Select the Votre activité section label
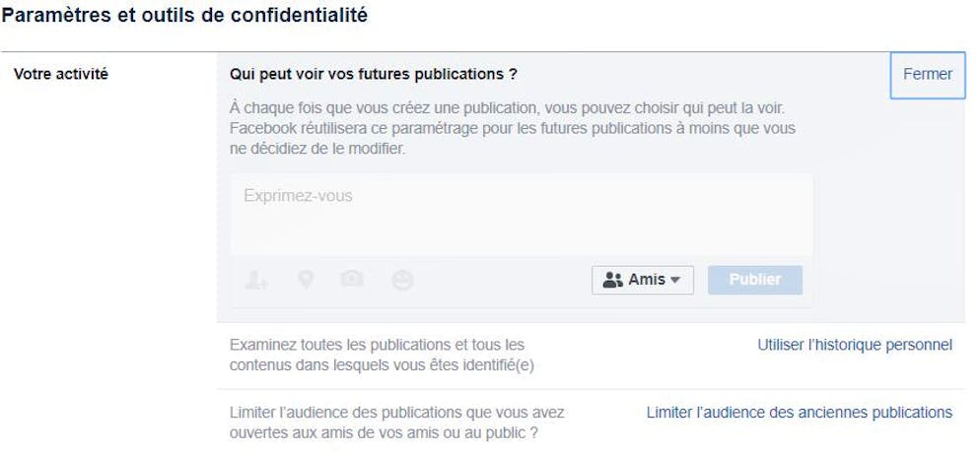The width and height of the screenshot is (980, 455). pyautogui.click(x=61, y=74)
